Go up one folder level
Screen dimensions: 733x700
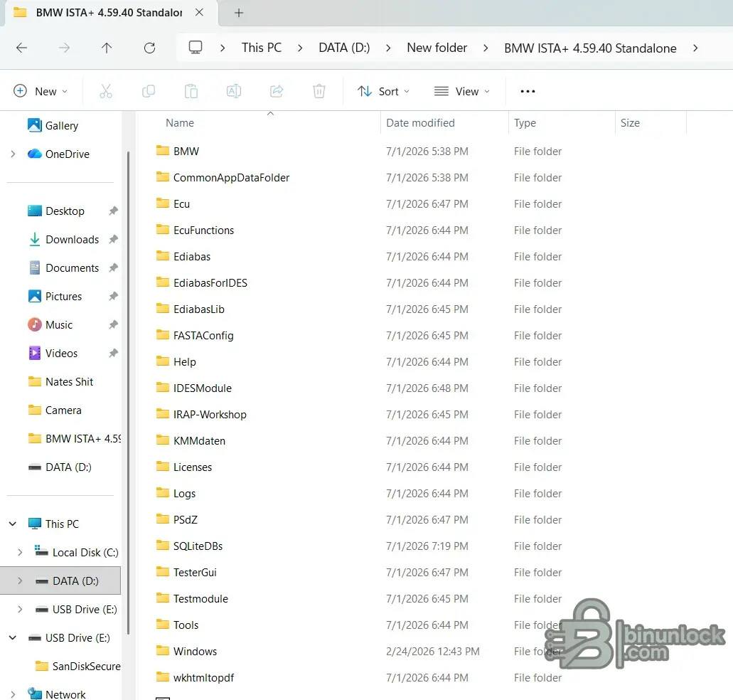coord(107,48)
